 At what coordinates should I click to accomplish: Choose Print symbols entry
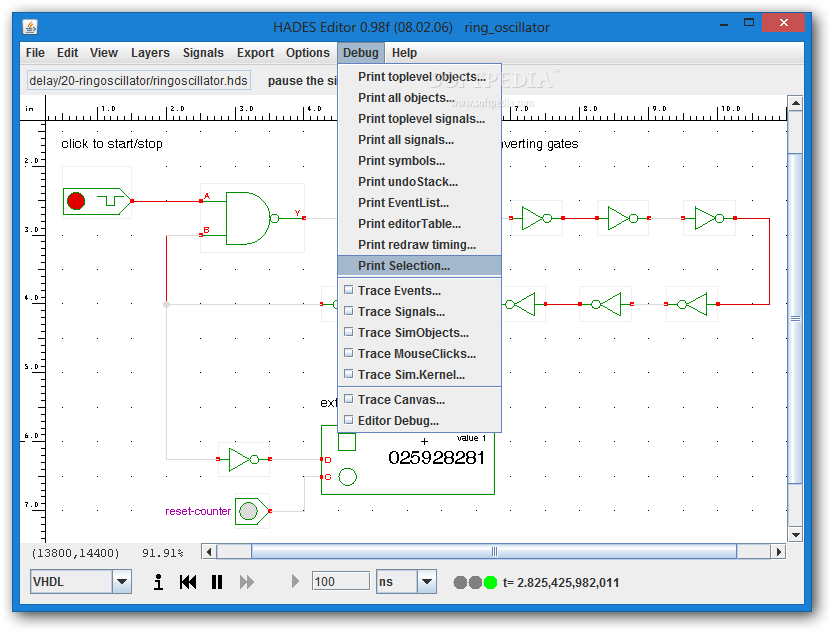coord(419,161)
